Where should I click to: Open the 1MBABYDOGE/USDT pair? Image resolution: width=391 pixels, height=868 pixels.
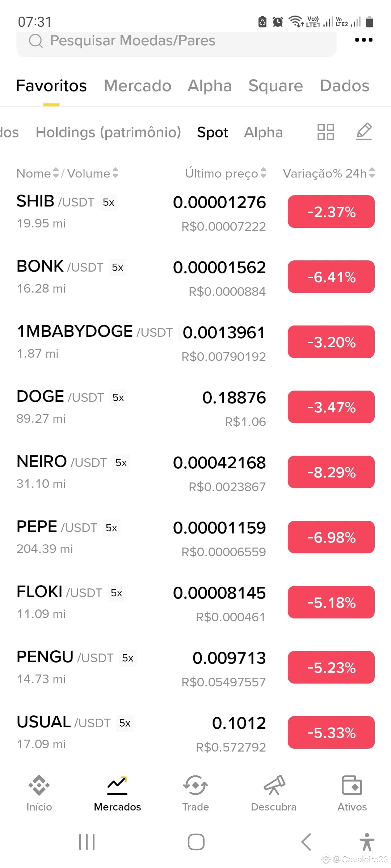pyautogui.click(x=195, y=342)
